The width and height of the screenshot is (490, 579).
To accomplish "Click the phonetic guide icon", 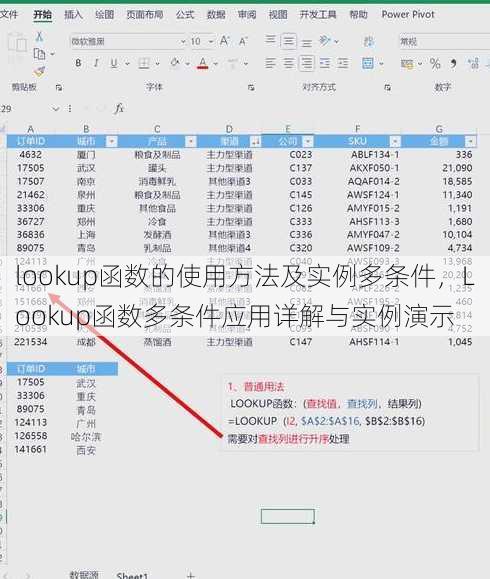I will (x=233, y=64).
